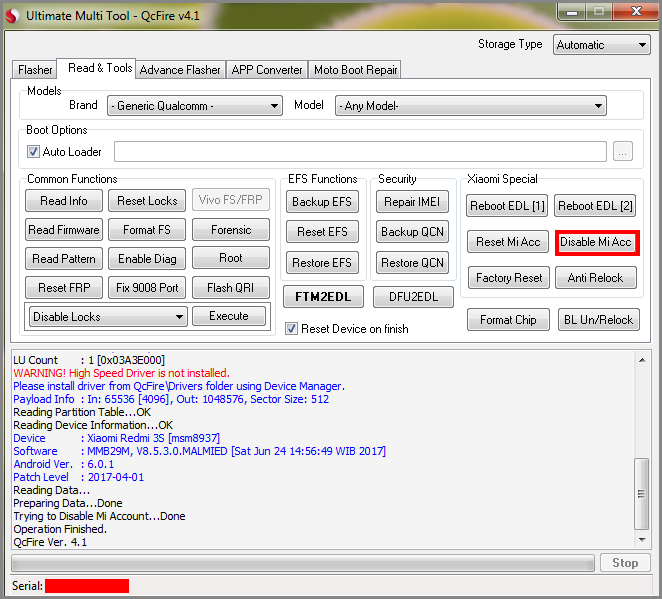Expand the Storage Type dropdown

602,45
